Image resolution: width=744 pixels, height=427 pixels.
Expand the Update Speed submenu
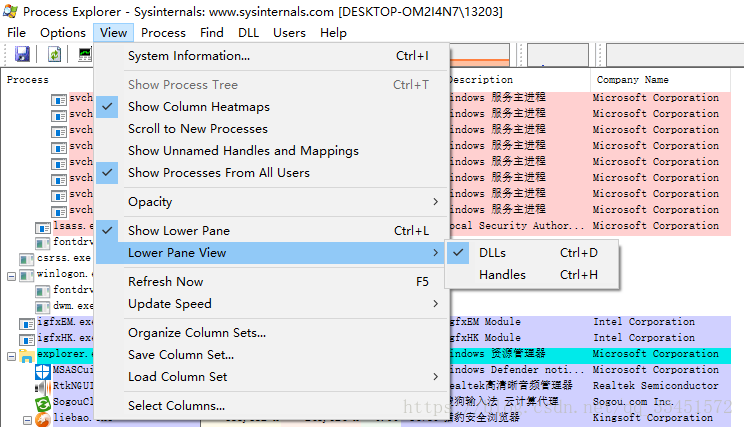pos(272,304)
